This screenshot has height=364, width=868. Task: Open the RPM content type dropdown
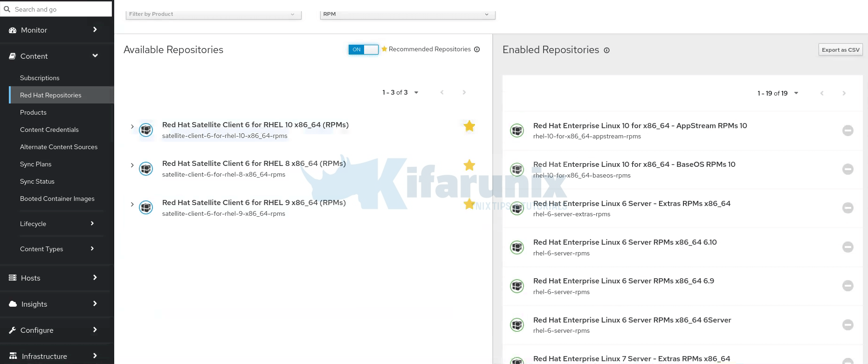407,14
